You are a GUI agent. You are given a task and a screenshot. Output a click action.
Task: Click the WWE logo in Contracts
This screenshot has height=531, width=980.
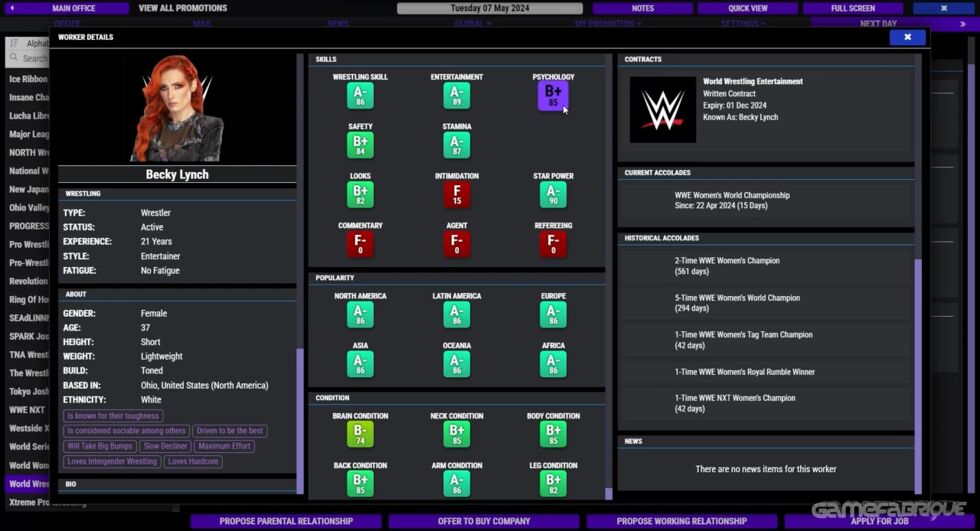(x=662, y=110)
